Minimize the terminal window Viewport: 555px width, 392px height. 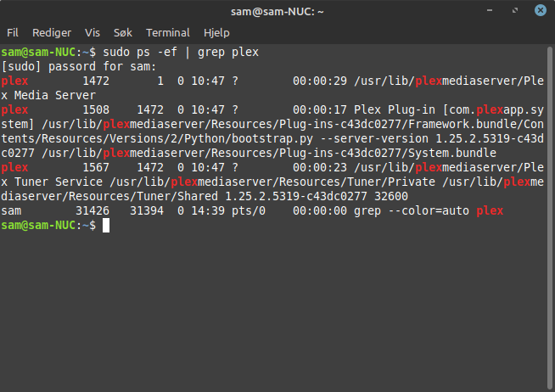tap(490, 10)
